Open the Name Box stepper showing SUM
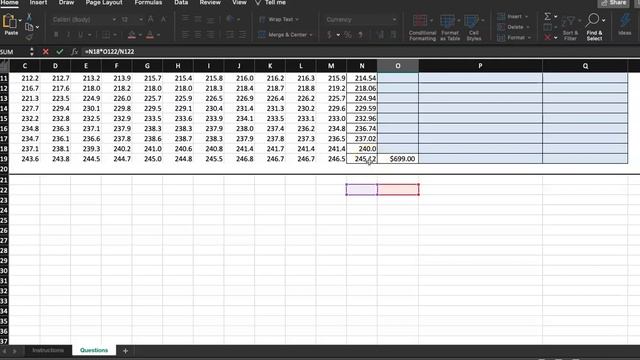640x360 pixels. (x=31, y=51)
